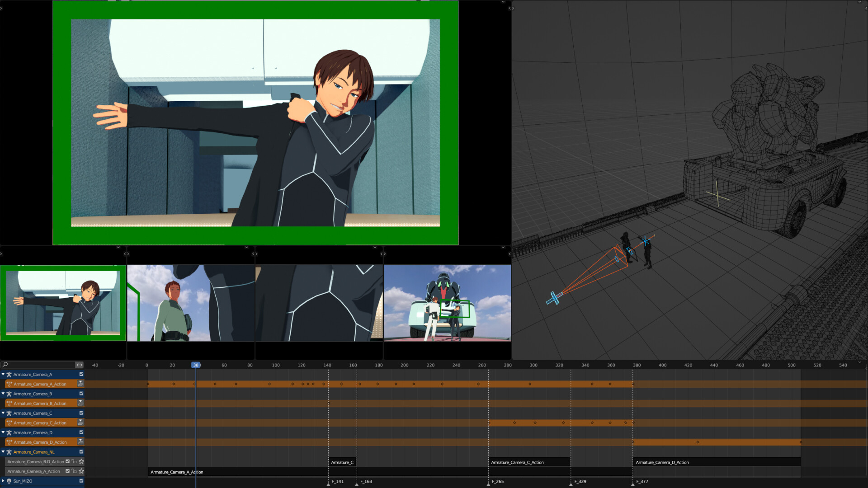The width and height of the screenshot is (868, 488).
Task: Expand the Sun_MIZO channel
Action: coord(3,481)
